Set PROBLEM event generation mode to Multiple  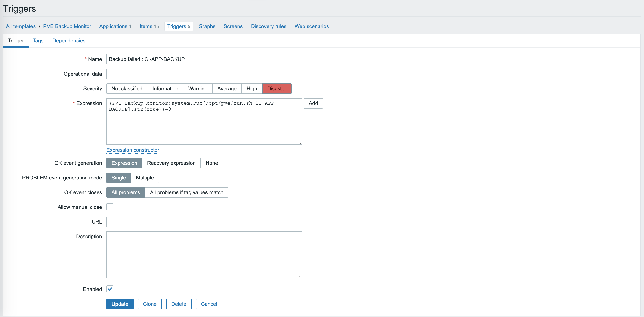[x=144, y=178]
